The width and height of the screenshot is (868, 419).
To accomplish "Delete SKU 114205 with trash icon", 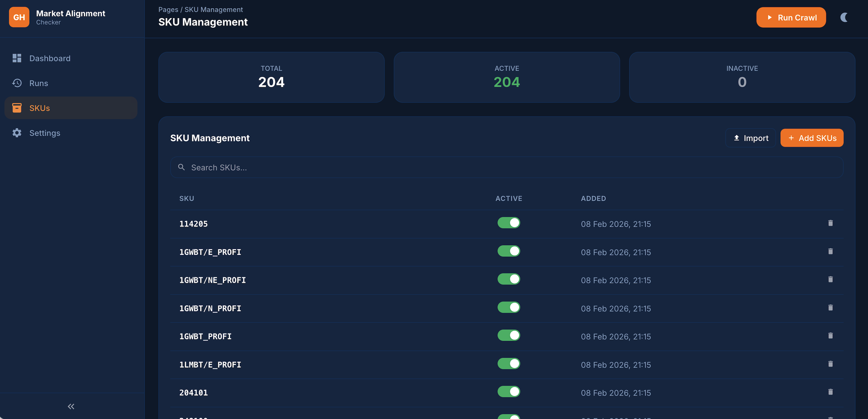I will coord(830,223).
